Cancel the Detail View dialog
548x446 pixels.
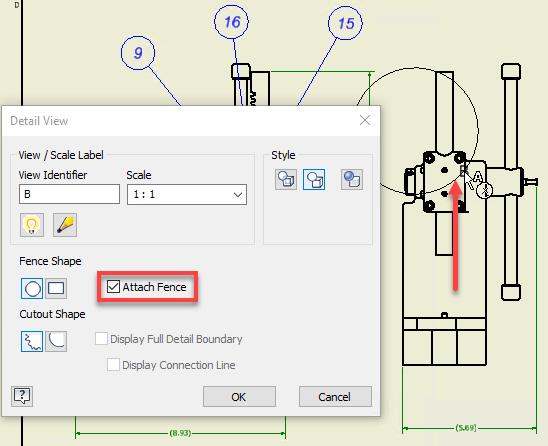(335, 397)
